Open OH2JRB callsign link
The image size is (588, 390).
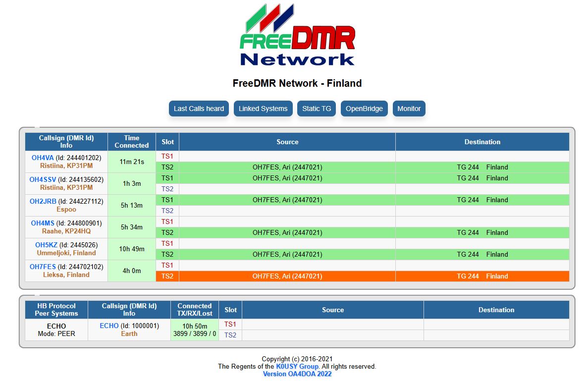pos(43,201)
